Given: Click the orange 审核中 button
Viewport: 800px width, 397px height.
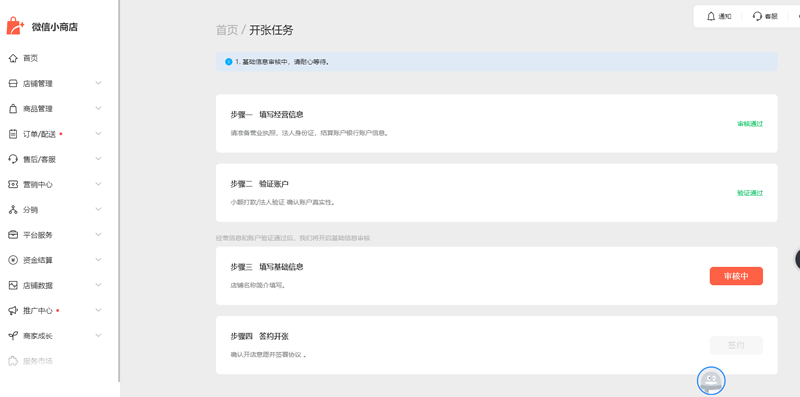Looking at the screenshot, I should click(x=736, y=276).
